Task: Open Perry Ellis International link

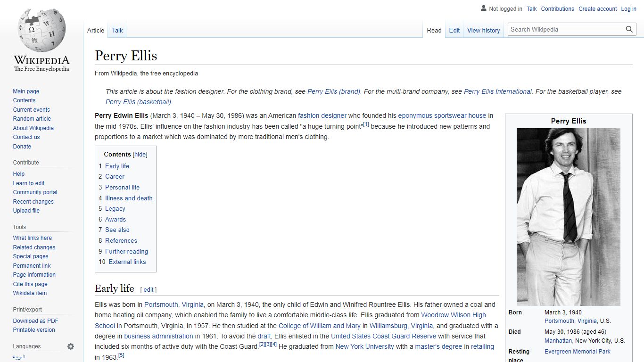Action: click(x=498, y=91)
